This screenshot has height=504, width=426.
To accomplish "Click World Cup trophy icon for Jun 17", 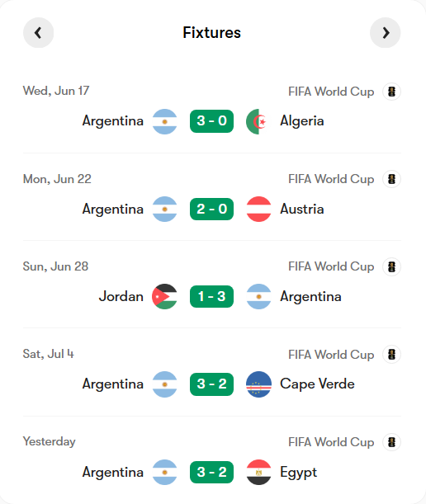I will coord(391,92).
